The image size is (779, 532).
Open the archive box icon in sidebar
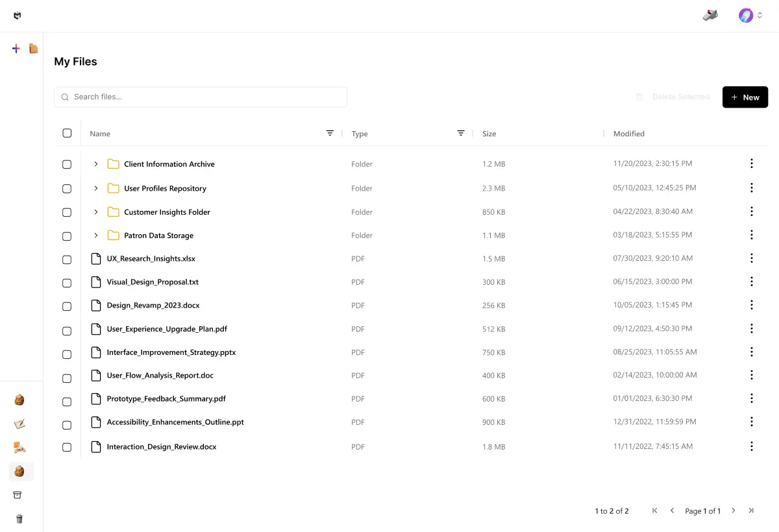coord(19,495)
